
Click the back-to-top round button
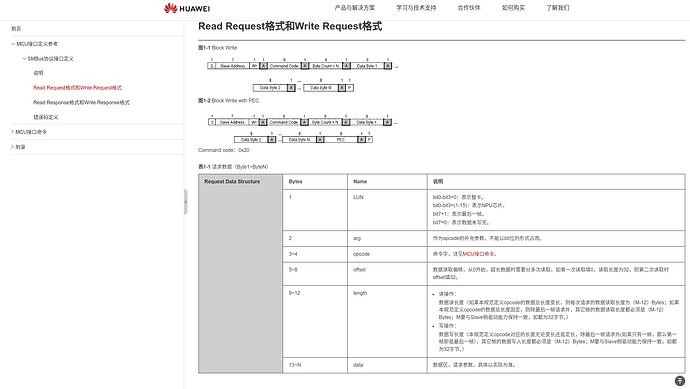(x=679, y=381)
